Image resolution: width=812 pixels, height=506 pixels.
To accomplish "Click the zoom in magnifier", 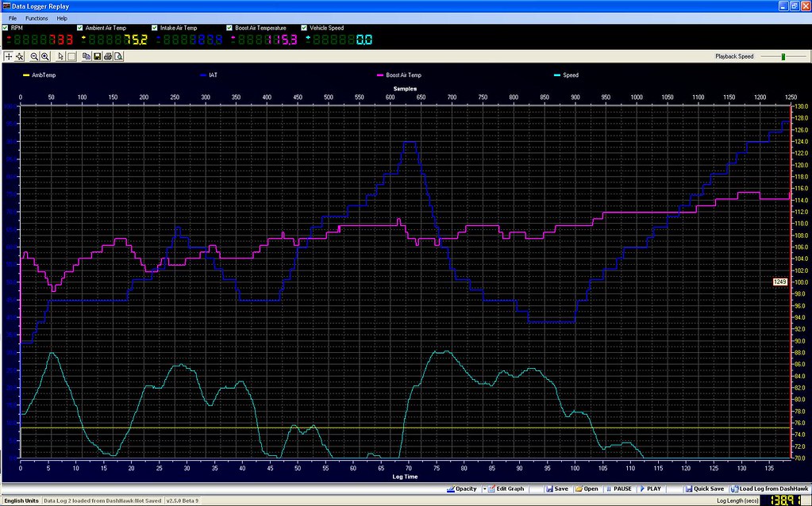I will click(x=45, y=56).
